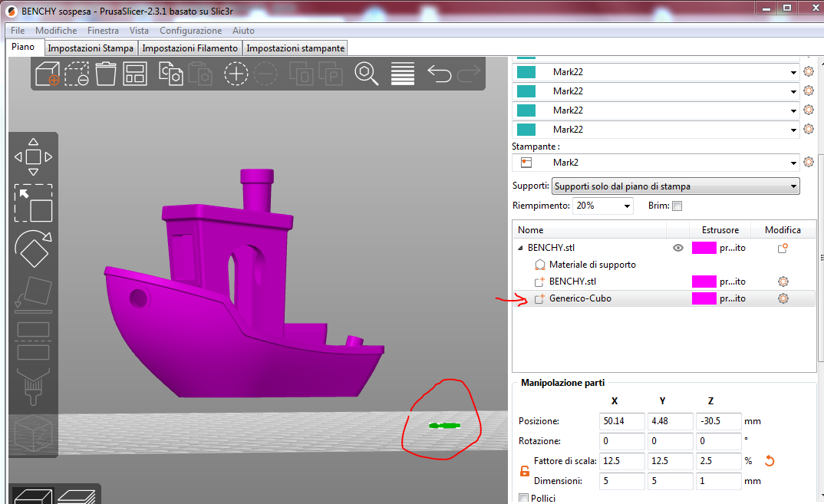Click the Nome column header
Screen dimensions: 824x504
click(590, 229)
